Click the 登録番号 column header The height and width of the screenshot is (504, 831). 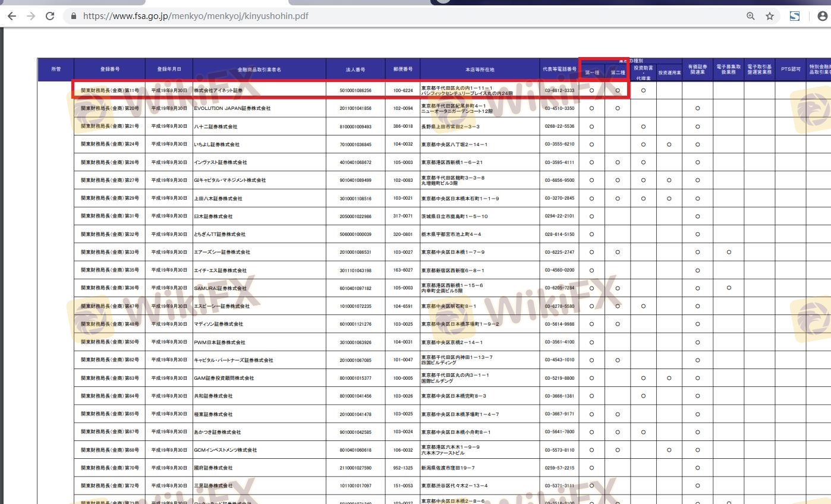tap(110, 70)
